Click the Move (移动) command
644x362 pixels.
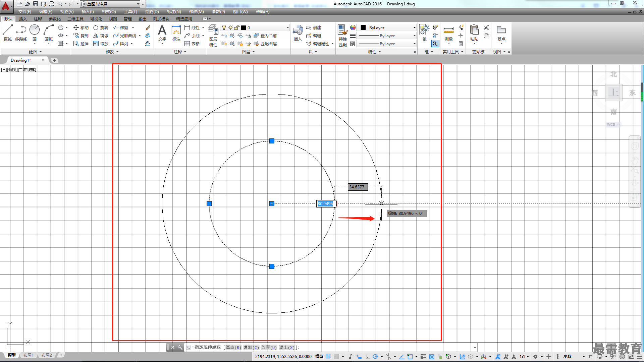(x=81, y=27)
